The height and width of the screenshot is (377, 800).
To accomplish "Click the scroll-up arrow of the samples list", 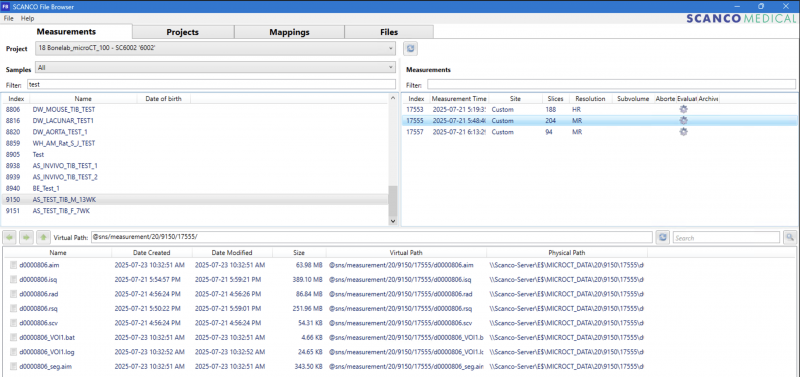I will pyautogui.click(x=392, y=98).
